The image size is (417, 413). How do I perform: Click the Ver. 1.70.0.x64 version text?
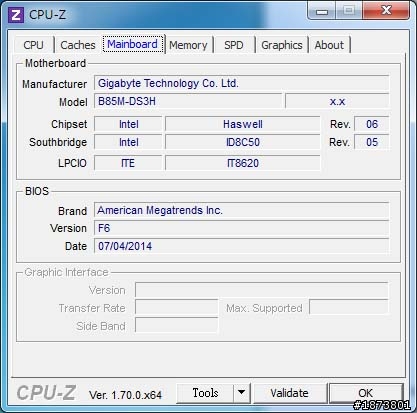(125, 395)
